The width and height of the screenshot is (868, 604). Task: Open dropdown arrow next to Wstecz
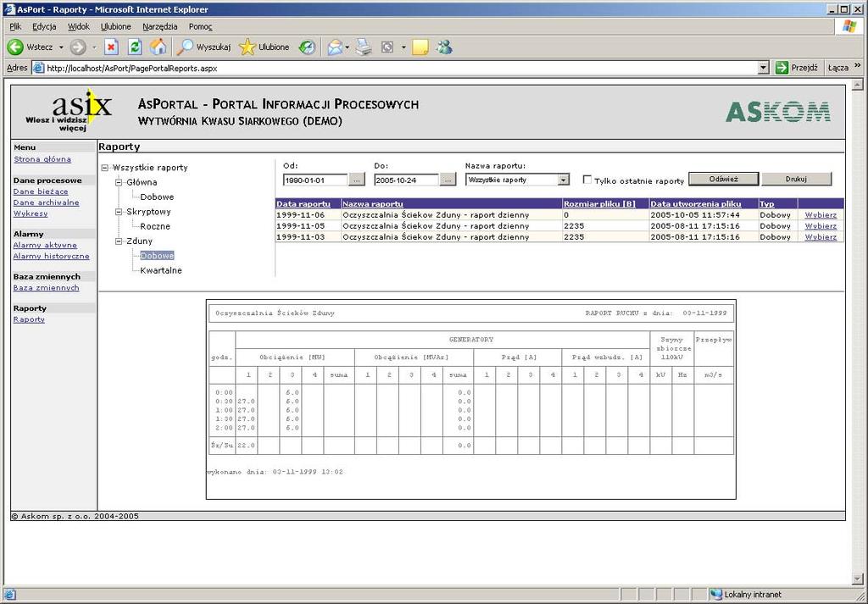coord(61,47)
